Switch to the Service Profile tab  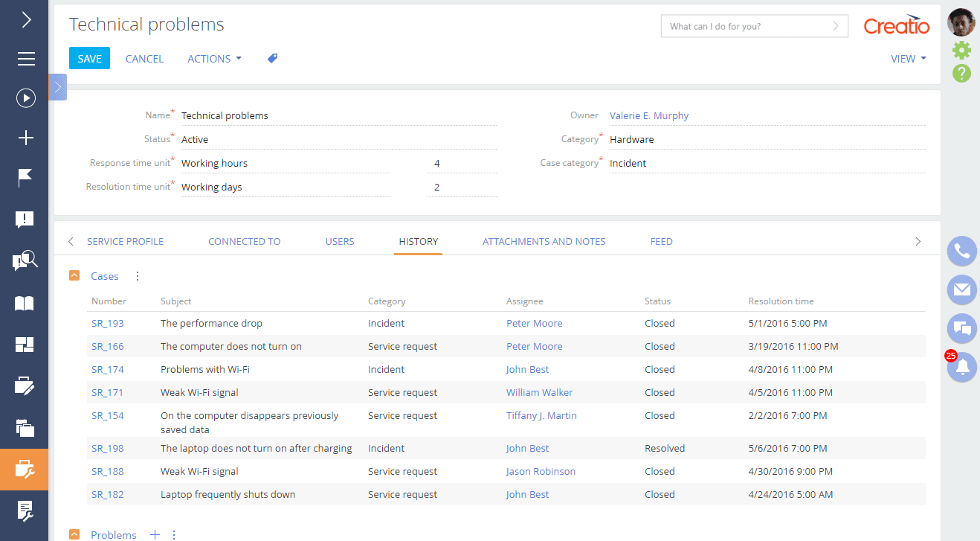(x=125, y=241)
